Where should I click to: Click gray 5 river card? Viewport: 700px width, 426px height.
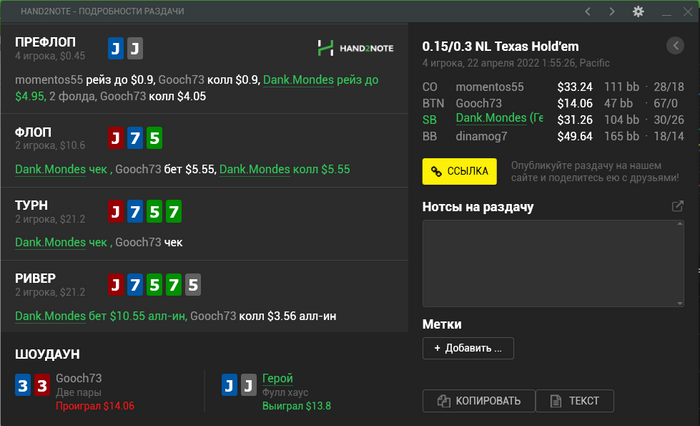pos(193,284)
